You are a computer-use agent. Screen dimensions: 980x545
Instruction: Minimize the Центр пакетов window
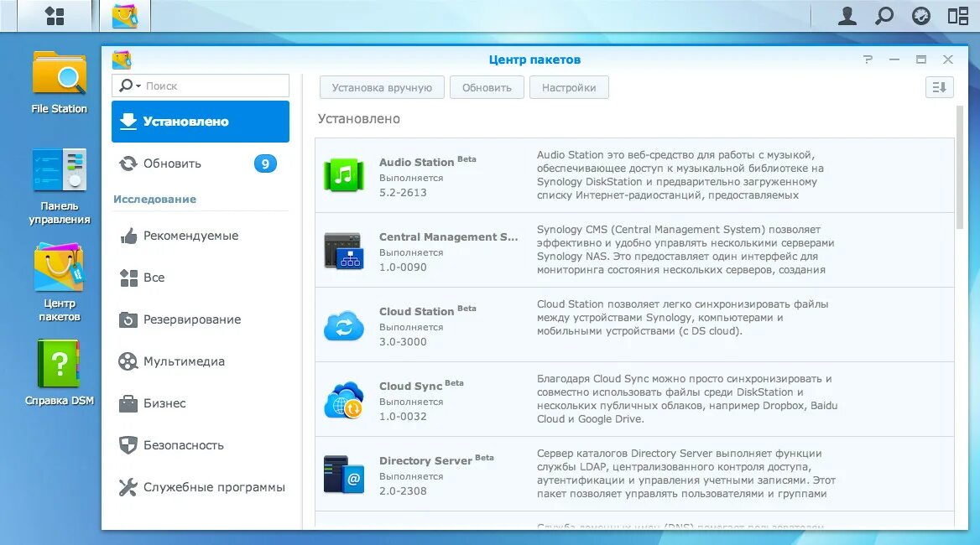click(x=894, y=60)
